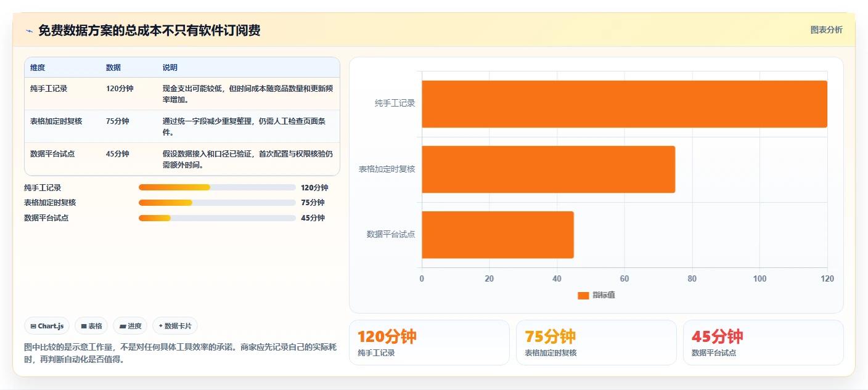This screenshot has width=868, height=390.
Task: Click the lightning icon beside the card title
Action: click(29, 31)
